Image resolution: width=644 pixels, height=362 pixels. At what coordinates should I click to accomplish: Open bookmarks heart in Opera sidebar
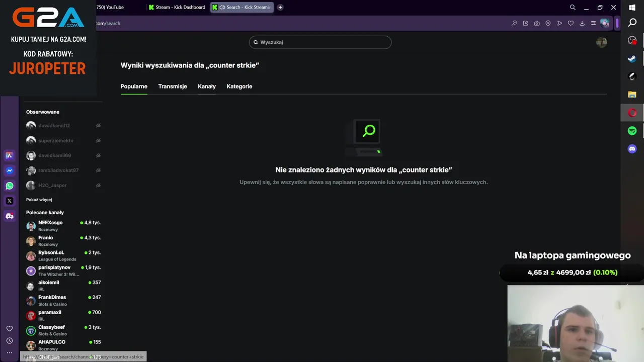[9, 328]
